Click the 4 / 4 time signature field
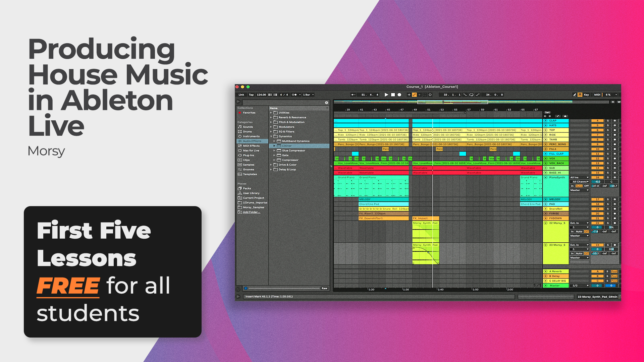Image resolution: width=644 pixels, height=362 pixels. (x=284, y=95)
